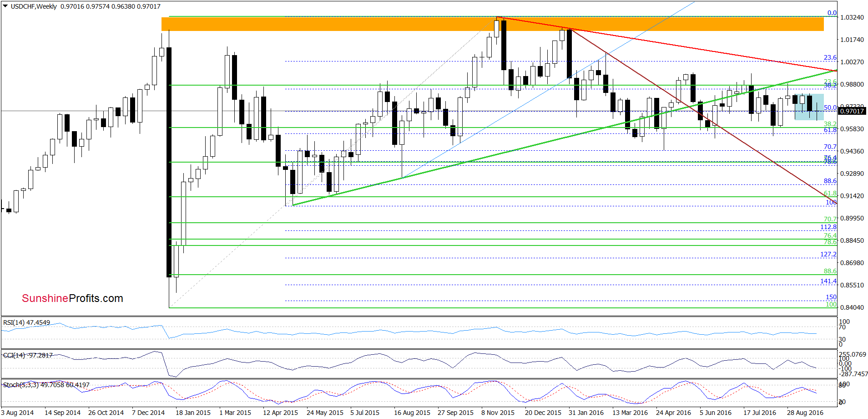Click the 28 Aug 2016 date label

pyautogui.click(x=805, y=413)
